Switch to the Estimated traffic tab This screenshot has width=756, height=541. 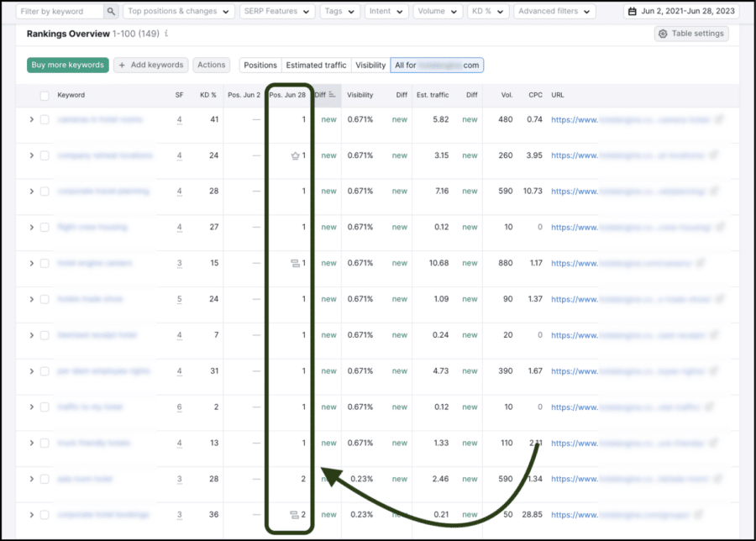click(316, 65)
